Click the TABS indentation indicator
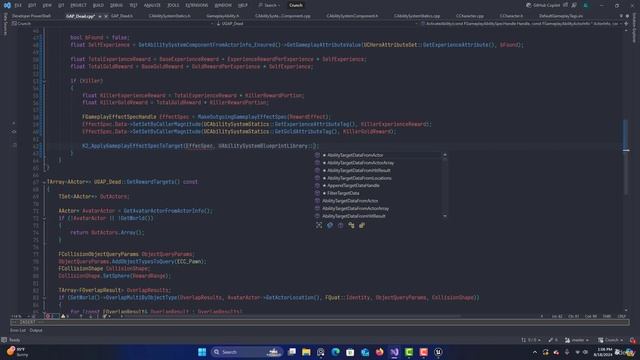 click(x=607, y=316)
